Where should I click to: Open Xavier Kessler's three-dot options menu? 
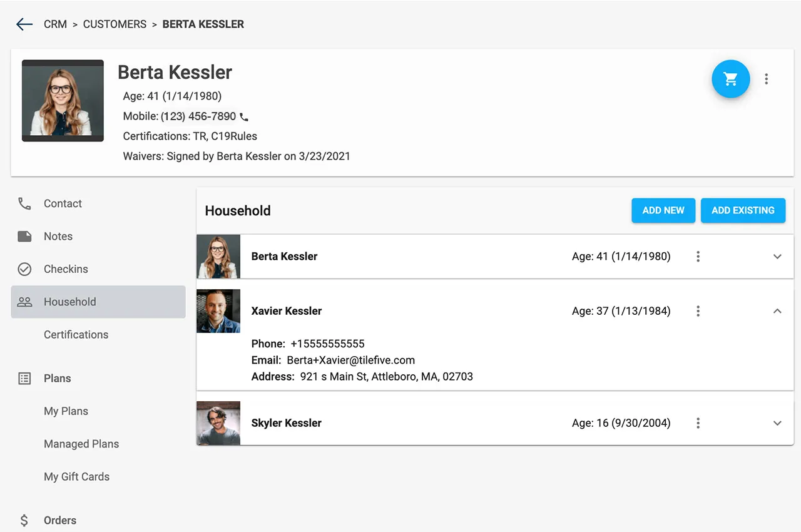click(x=698, y=310)
